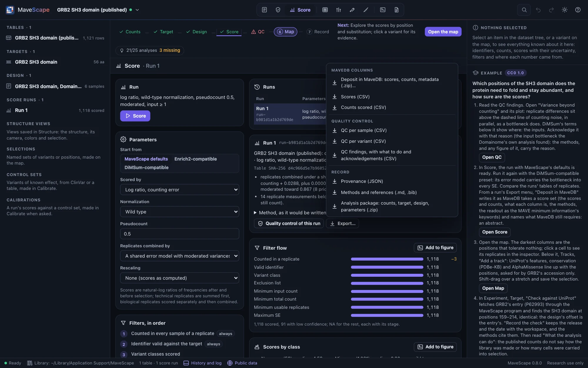
Task: Click the search magnifier icon
Action: tap(524, 10)
